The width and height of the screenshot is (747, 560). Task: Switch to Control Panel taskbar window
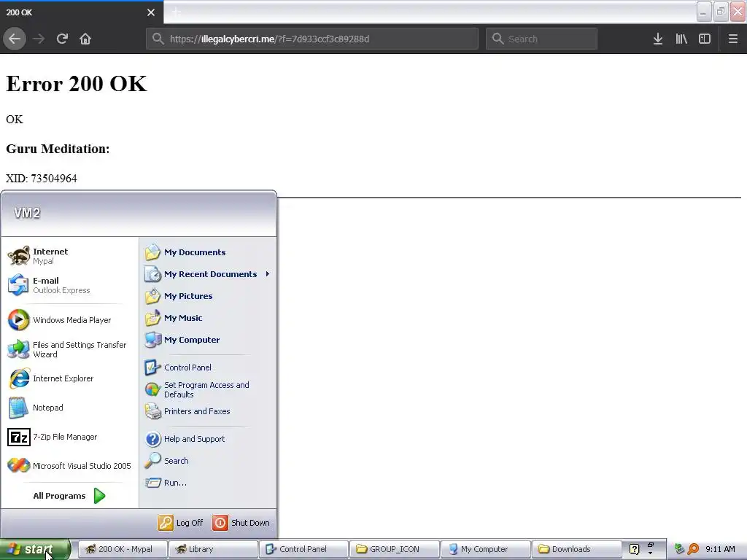coord(304,549)
